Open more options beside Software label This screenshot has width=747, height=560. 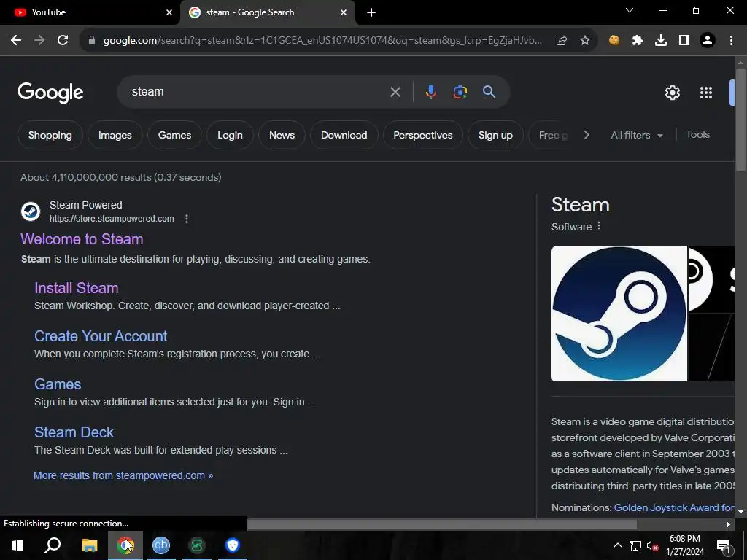click(599, 226)
